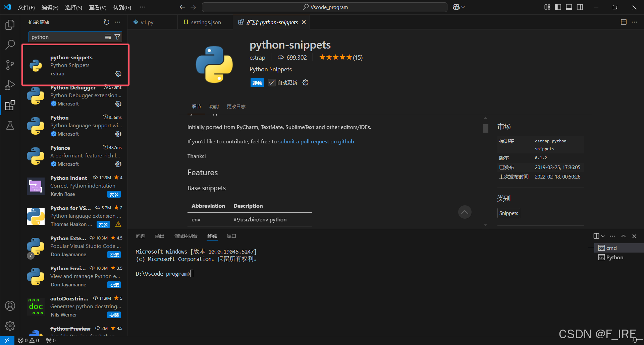The height and width of the screenshot is (345, 644).
Task: Toggle the primary sidebar visibility
Action: [558, 7]
